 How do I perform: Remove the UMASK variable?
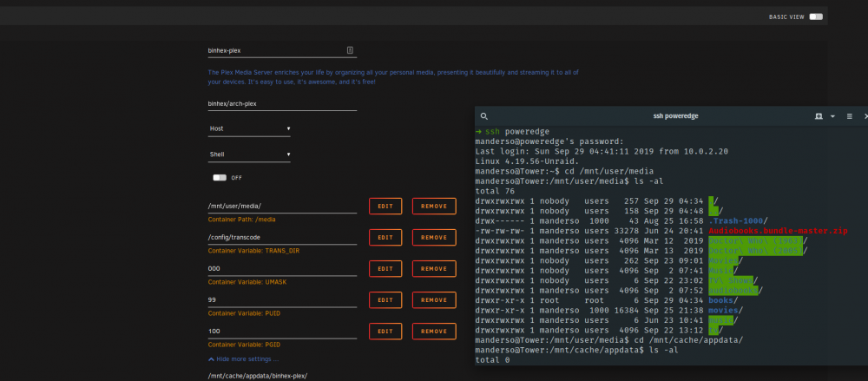pos(434,268)
